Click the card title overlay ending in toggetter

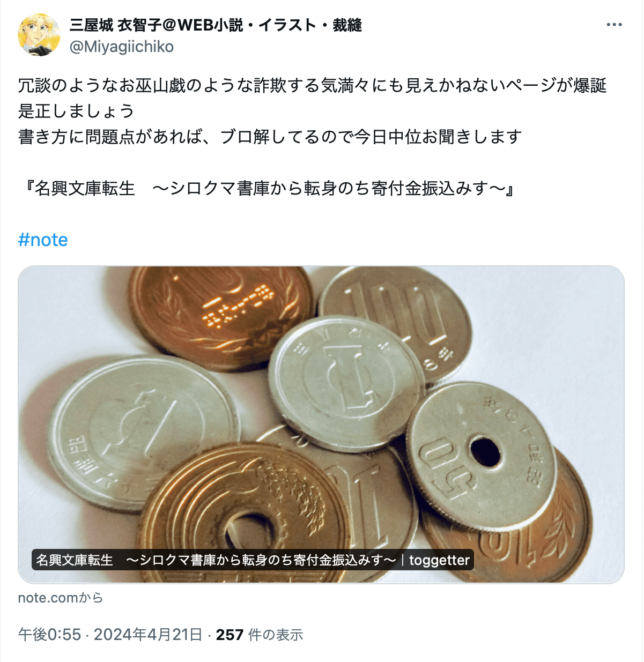point(253,560)
